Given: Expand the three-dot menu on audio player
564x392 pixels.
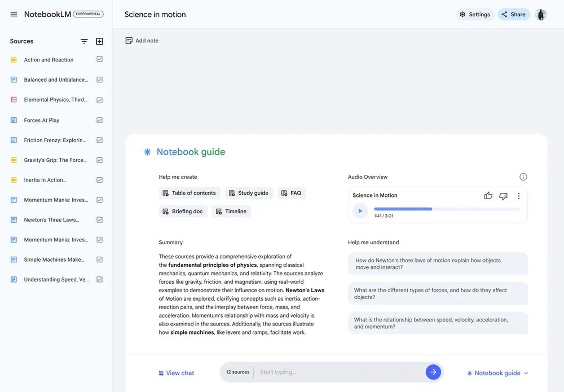Looking at the screenshot, I should click(x=519, y=196).
